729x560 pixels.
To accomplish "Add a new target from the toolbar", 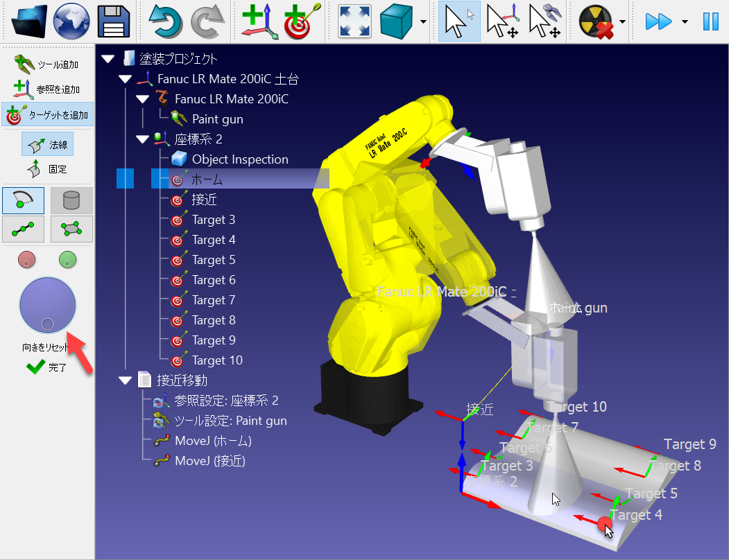I will [302, 21].
